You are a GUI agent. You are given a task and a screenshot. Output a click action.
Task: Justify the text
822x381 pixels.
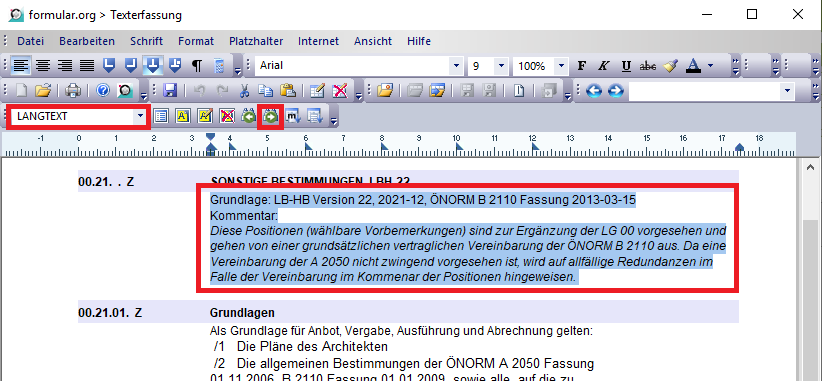pos(87,66)
